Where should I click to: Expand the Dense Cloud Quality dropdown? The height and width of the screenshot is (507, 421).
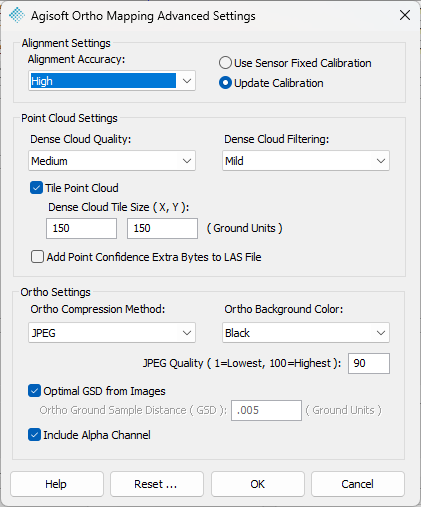(x=112, y=161)
